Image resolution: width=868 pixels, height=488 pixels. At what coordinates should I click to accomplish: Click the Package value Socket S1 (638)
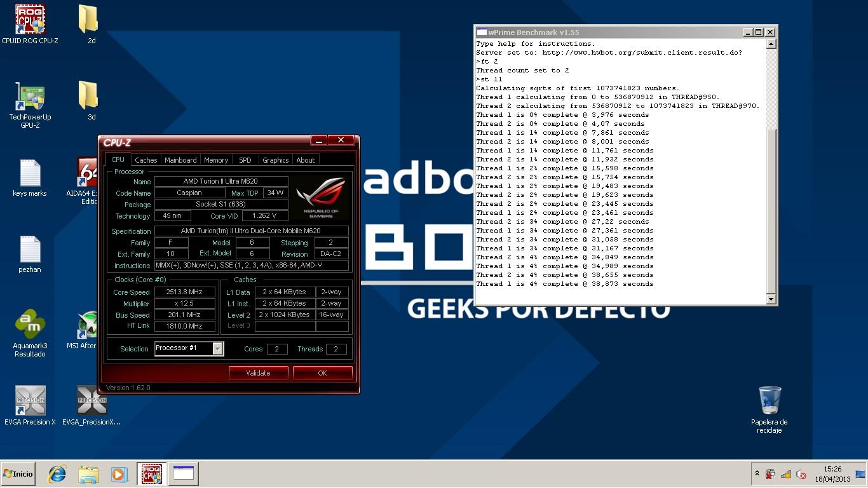pos(221,205)
